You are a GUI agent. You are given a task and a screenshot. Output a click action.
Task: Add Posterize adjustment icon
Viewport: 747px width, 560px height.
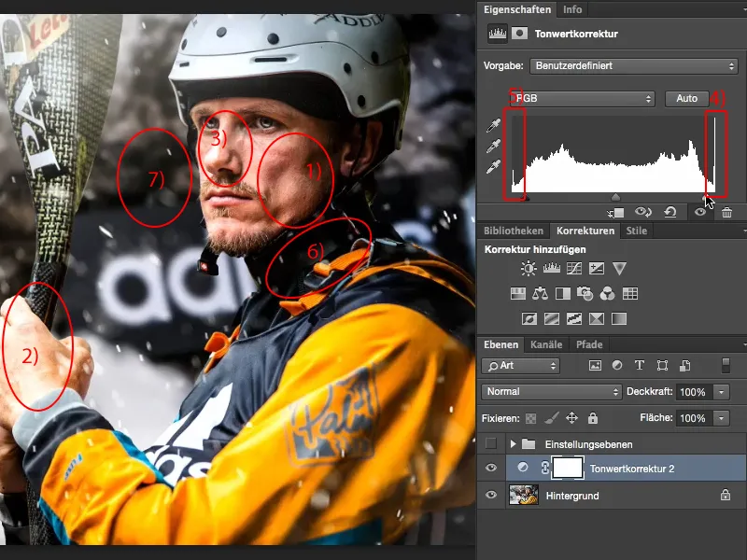(552, 318)
